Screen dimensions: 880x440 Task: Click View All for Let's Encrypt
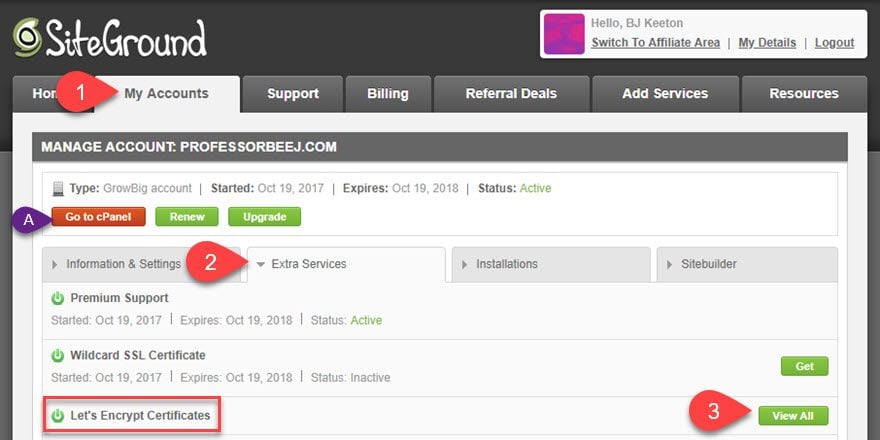click(793, 416)
